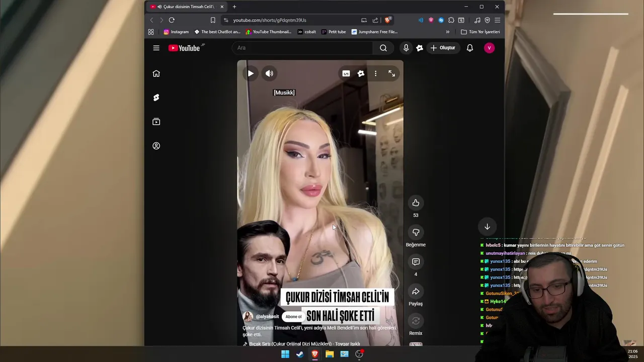Subscribe with the Abone ol button

click(x=293, y=317)
